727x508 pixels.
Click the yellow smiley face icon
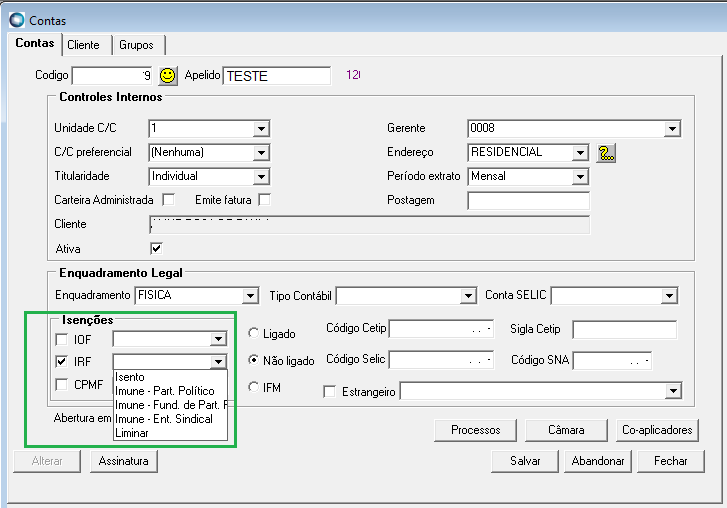point(167,76)
